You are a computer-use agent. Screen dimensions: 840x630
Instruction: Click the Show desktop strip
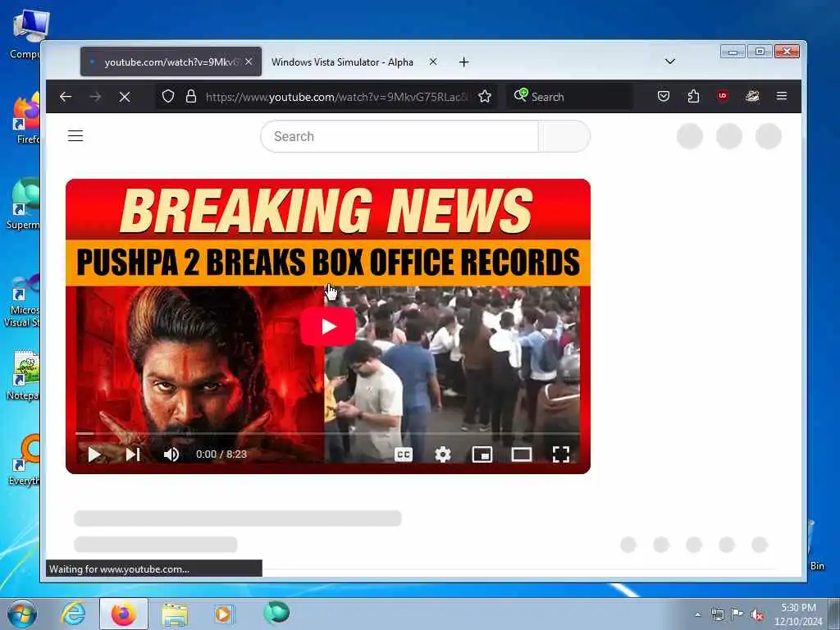click(x=834, y=614)
